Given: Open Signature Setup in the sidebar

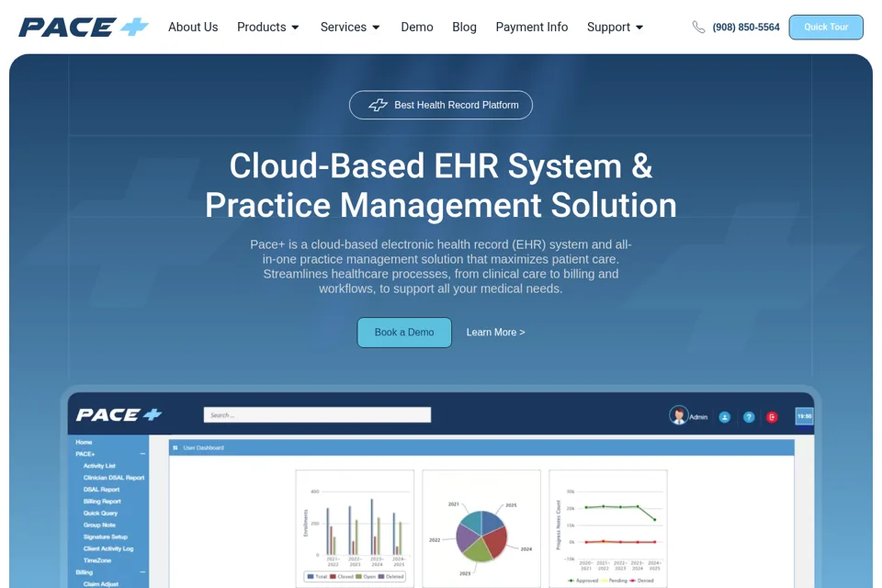Looking at the screenshot, I should click(105, 537).
